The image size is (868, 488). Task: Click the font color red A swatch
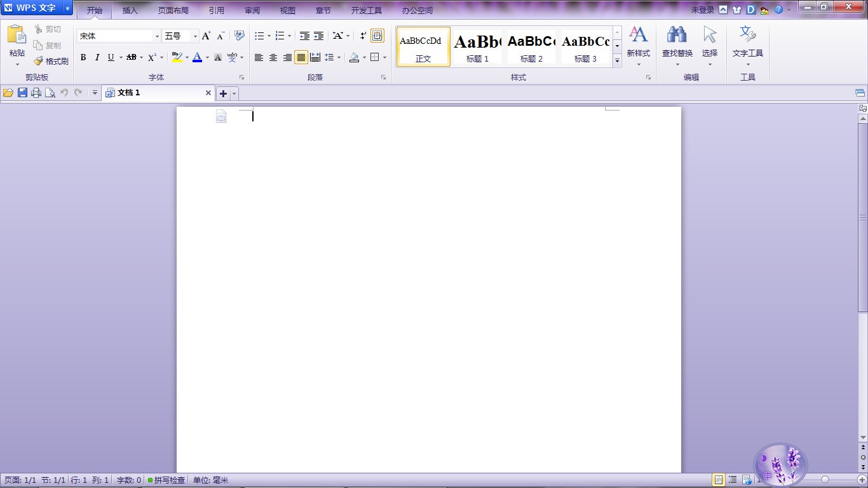point(197,57)
